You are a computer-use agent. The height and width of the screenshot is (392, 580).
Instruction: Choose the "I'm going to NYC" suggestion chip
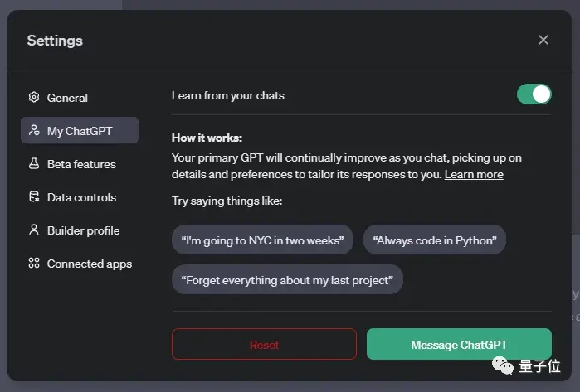[262, 240]
